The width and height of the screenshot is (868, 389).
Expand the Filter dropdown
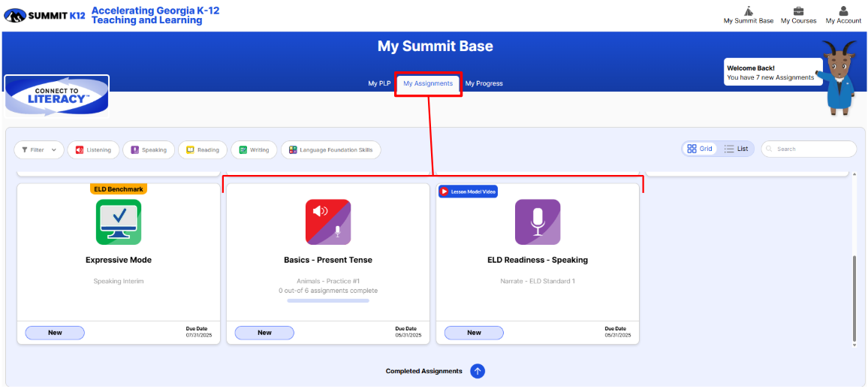coord(39,149)
